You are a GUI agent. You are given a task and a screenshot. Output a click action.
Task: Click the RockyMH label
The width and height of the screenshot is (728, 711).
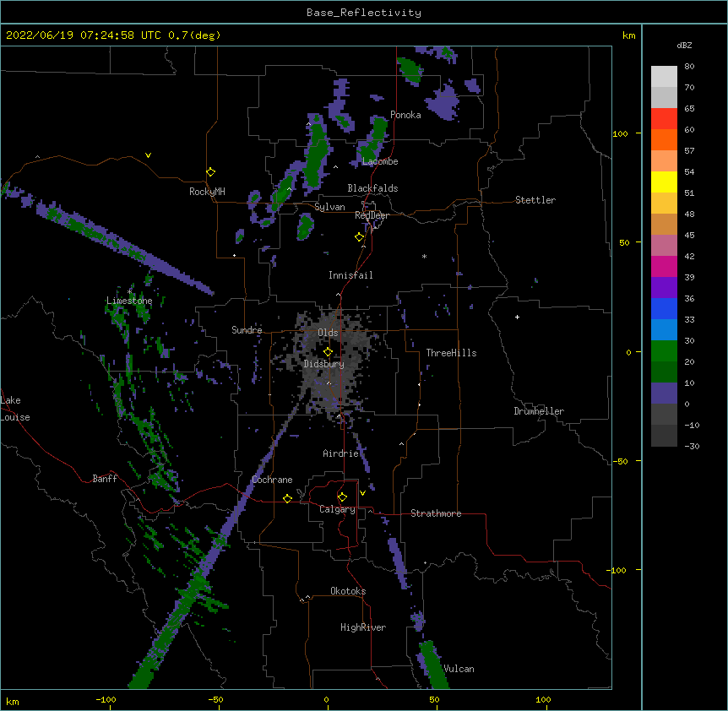point(207,191)
